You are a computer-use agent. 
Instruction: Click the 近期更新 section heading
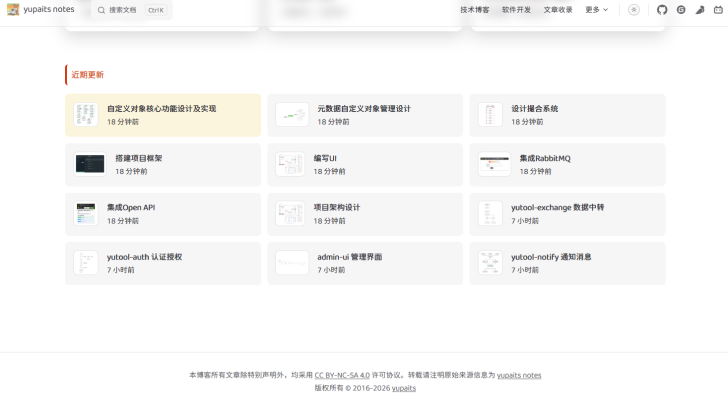click(x=87, y=75)
